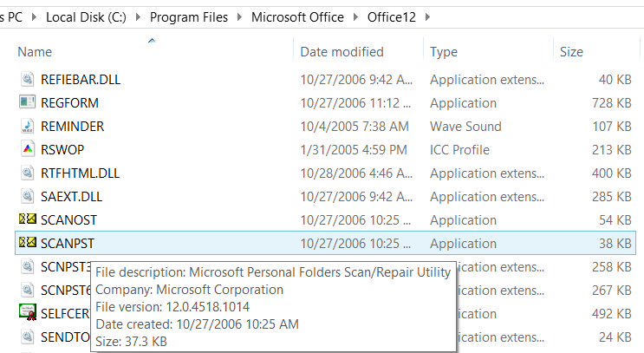Click the 213 KB size value
Viewport: 644px width, 353px height.
612,149
